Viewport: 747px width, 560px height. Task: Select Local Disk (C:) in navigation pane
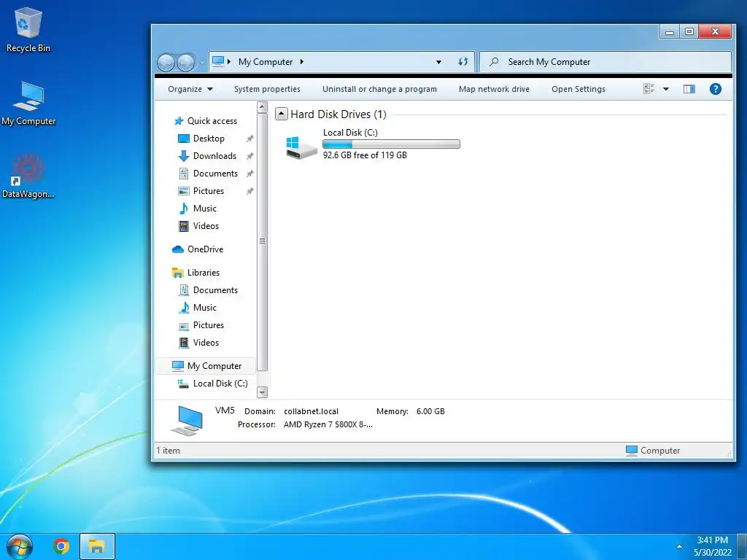pos(220,384)
